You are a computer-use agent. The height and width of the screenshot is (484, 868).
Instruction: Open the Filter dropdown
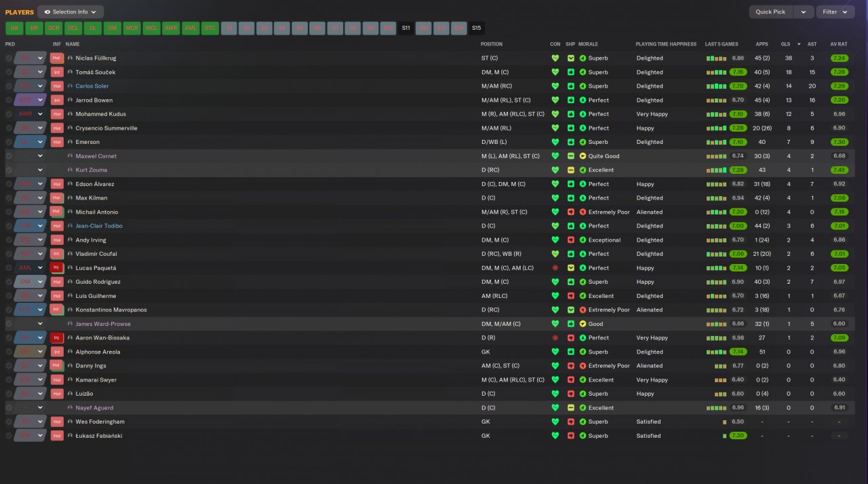tap(835, 12)
